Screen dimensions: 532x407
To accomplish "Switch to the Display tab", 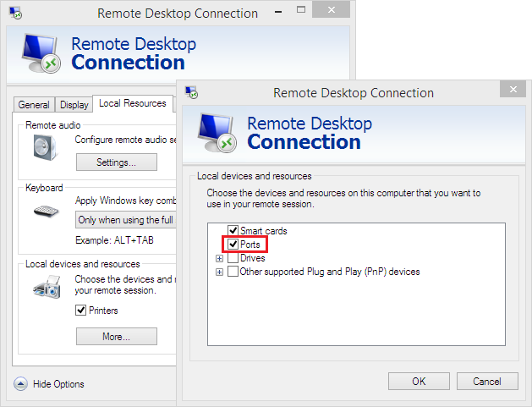I will point(74,105).
